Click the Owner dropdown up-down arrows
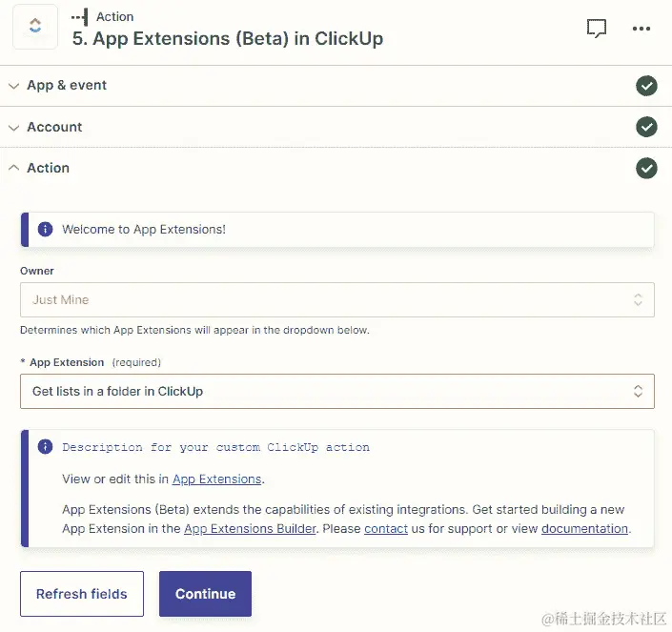This screenshot has width=672, height=632. [x=638, y=299]
